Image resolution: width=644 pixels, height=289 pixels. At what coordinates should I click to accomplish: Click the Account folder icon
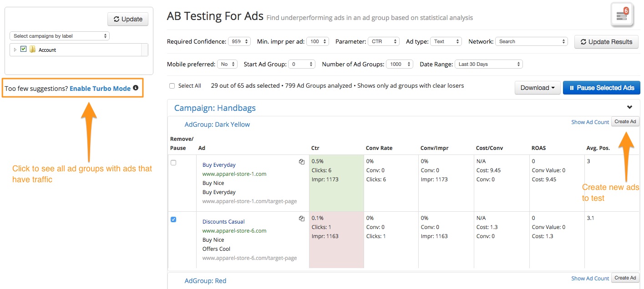click(32, 50)
